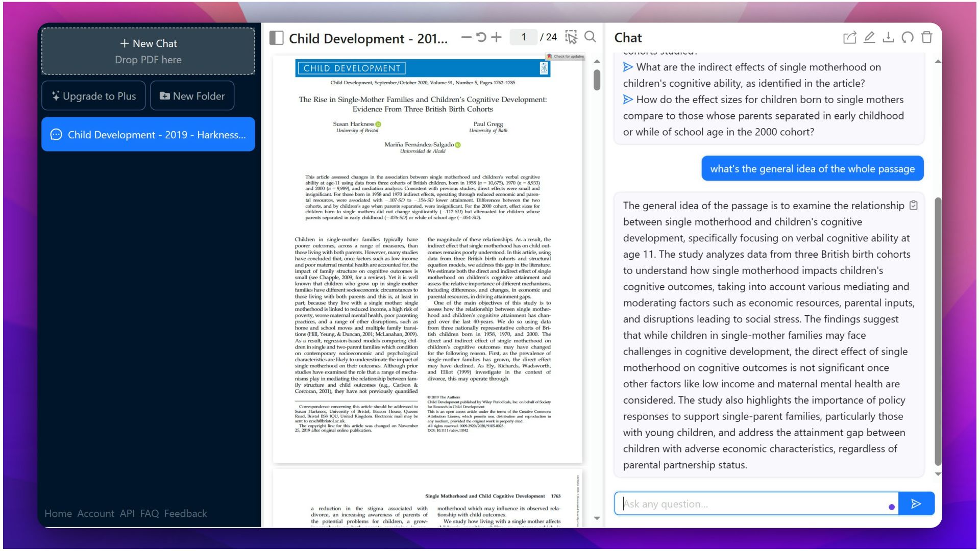Select the page number input field
Image resolution: width=980 pixels, height=551 pixels.
point(524,37)
